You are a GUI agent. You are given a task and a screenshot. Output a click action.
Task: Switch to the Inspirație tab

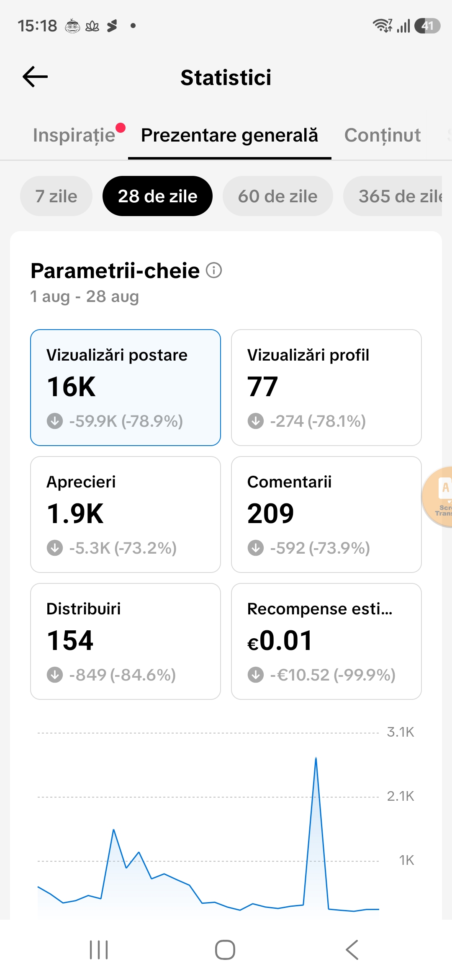74,135
